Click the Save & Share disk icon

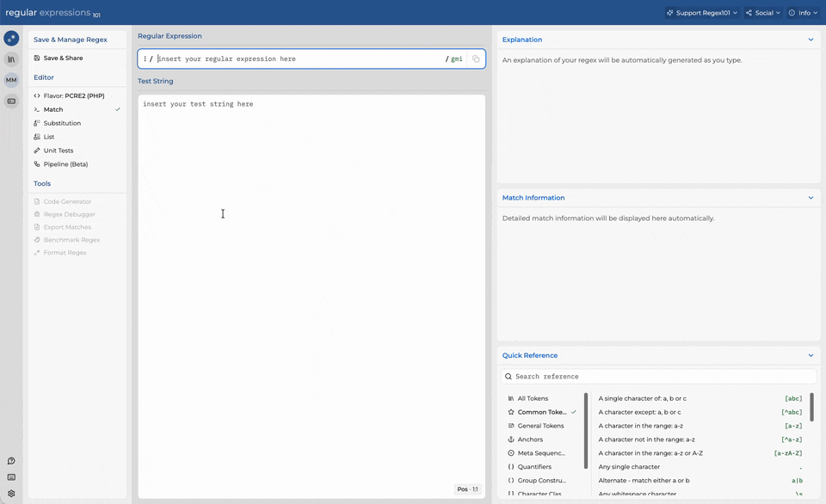[37, 58]
